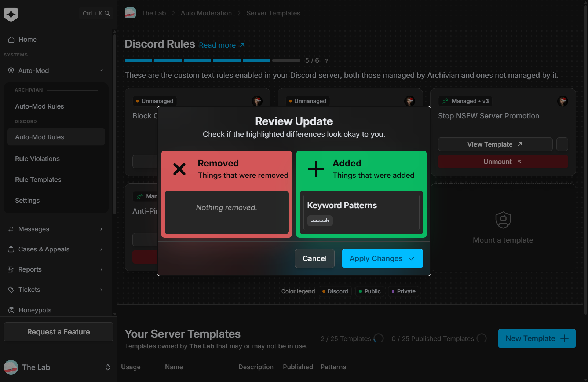Open the three-dots menu beside View Template
This screenshot has width=588, height=382.
[562, 144]
